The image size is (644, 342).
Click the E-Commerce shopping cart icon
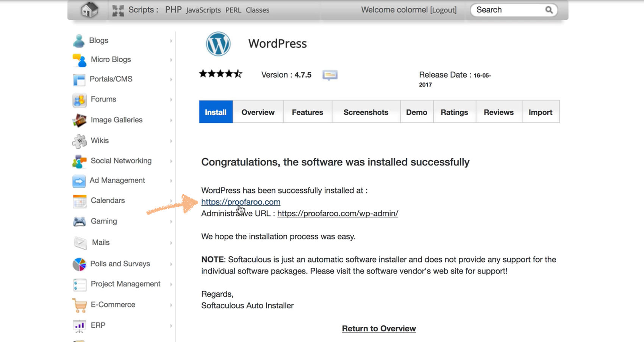pyautogui.click(x=80, y=305)
